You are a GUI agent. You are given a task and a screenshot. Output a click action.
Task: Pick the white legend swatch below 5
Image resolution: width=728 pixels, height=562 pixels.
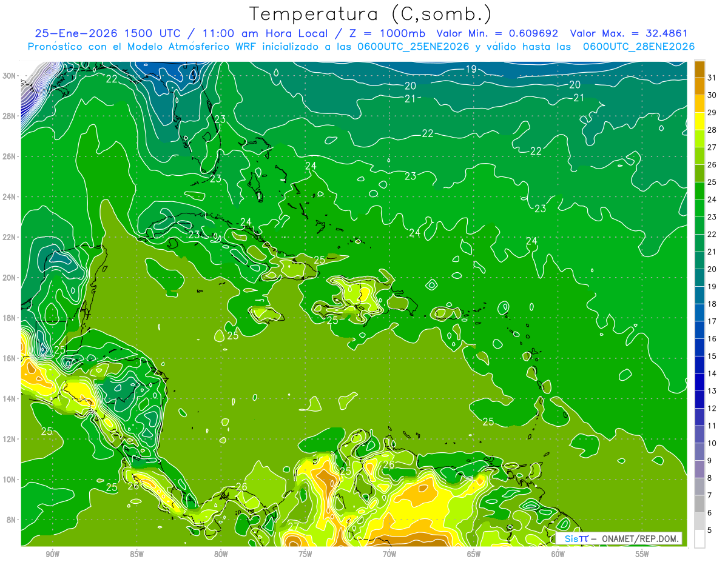[699, 539]
